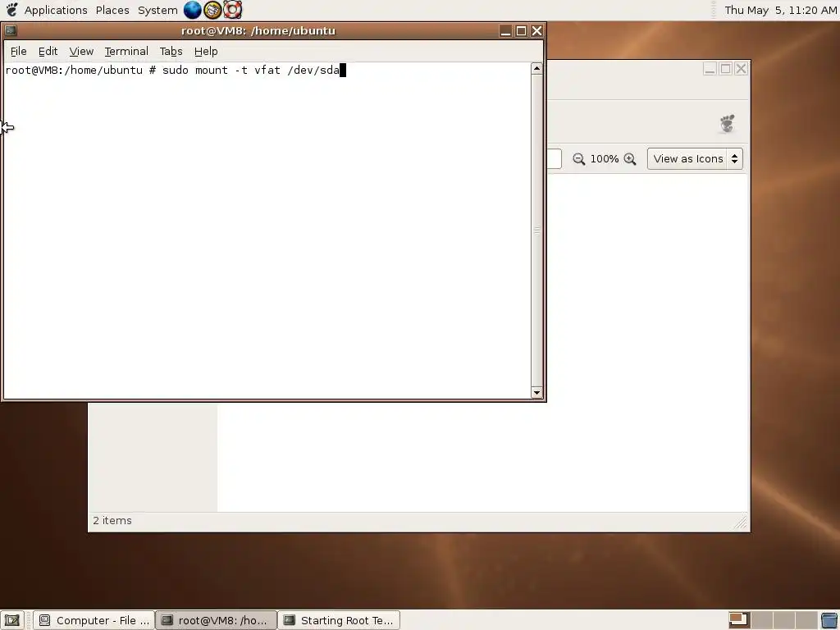The height and width of the screenshot is (630, 840).
Task: Click the terminal title bar root@VM8: /home/ubuntu
Action: [258, 30]
